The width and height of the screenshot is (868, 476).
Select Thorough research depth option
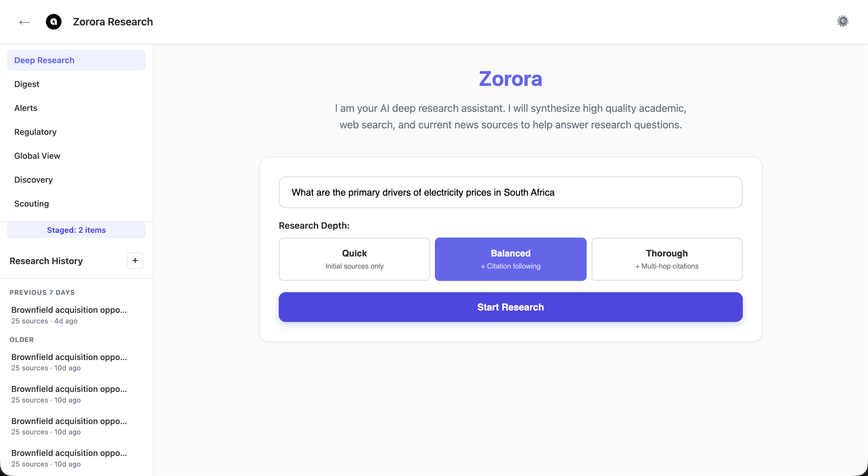click(x=667, y=259)
